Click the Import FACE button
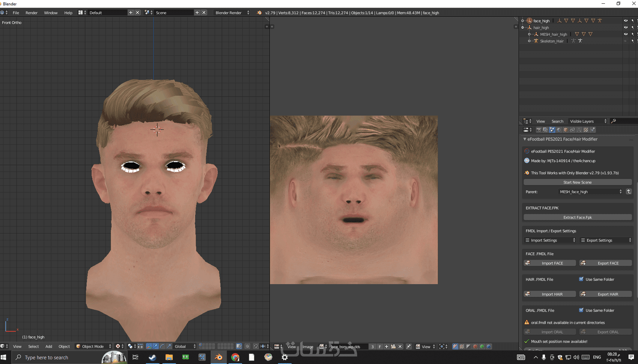 [x=550, y=263]
